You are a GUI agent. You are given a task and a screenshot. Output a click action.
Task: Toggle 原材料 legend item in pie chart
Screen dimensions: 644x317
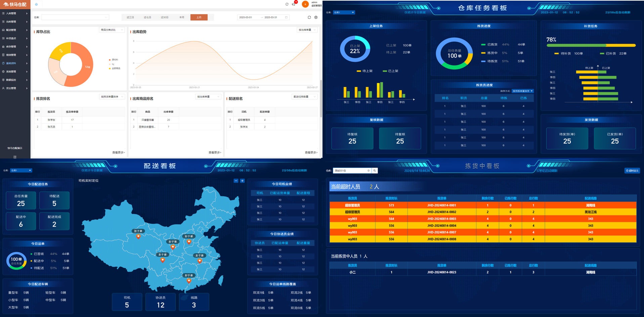[114, 60]
